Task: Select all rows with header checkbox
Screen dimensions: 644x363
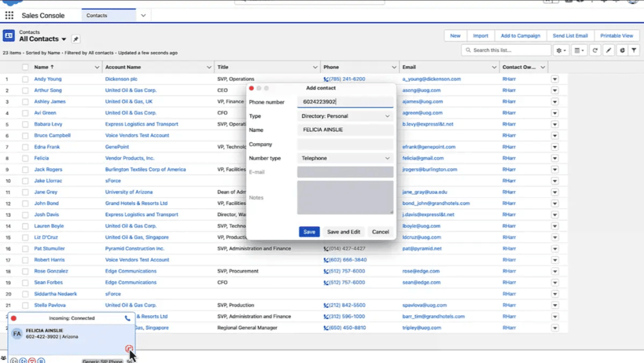Action: (25, 67)
